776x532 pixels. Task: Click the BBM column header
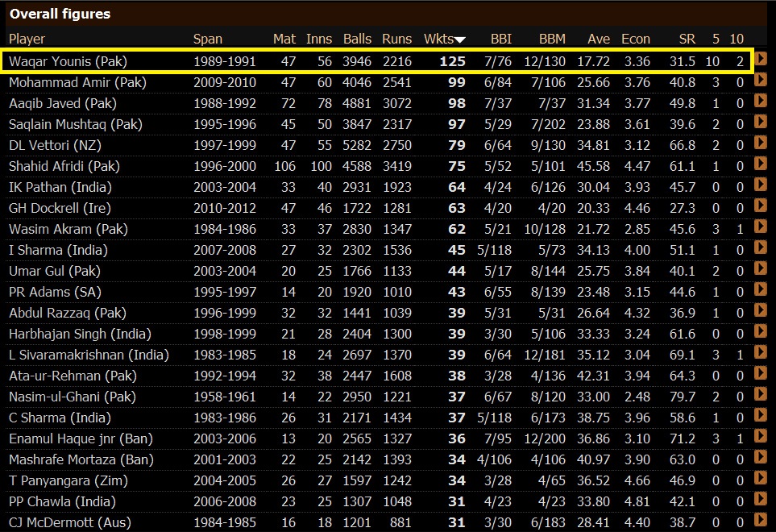[552, 39]
